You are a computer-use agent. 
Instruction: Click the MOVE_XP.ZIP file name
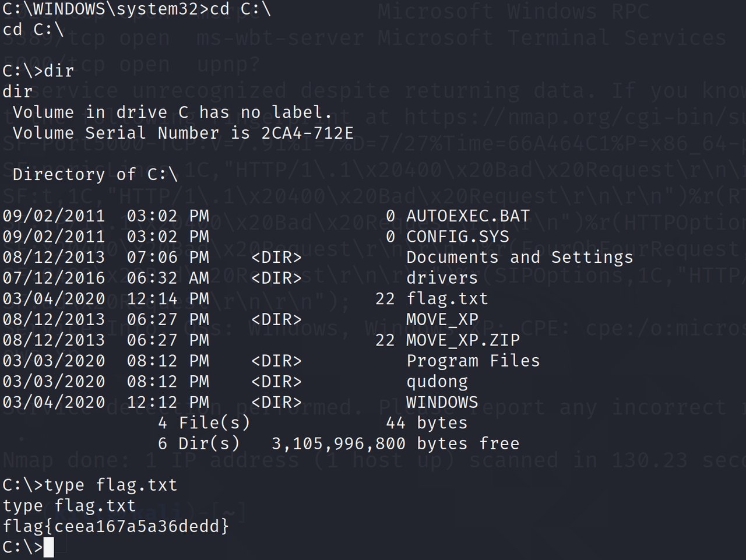[x=463, y=340]
